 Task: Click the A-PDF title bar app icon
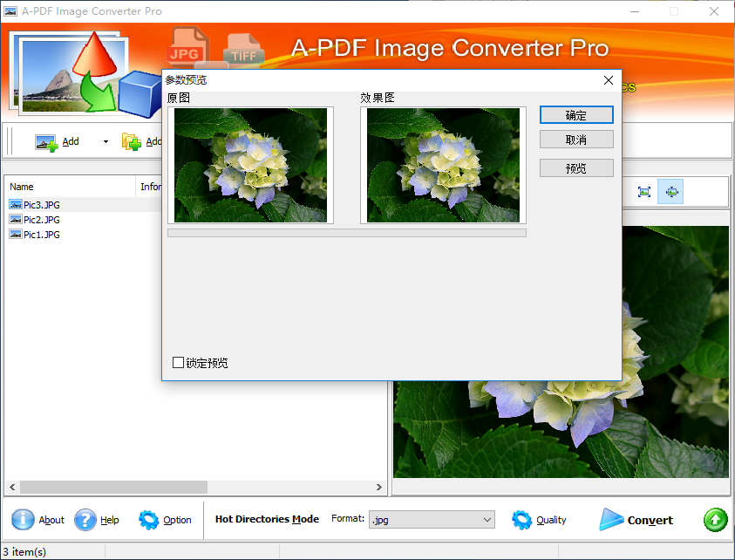click(10, 11)
